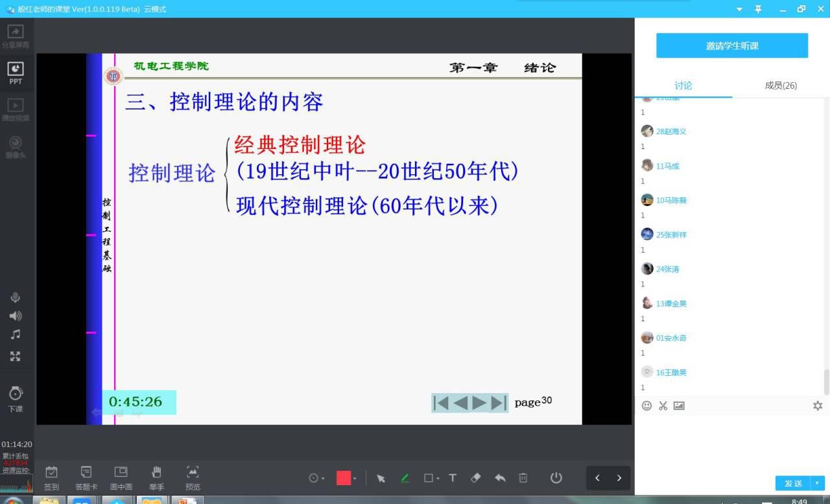The height and width of the screenshot is (504, 830).
Task: Mute the speaker volume icon
Action: [x=16, y=316]
